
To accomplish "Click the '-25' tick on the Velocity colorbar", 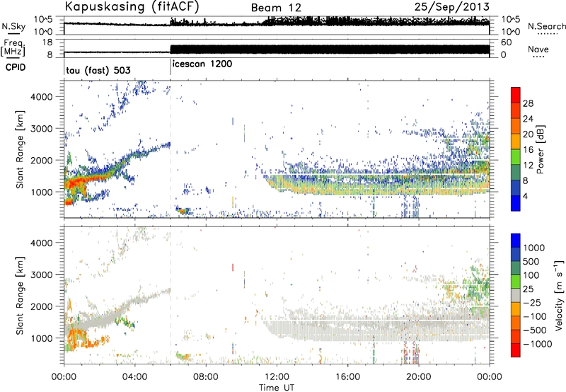I will pos(531,302).
